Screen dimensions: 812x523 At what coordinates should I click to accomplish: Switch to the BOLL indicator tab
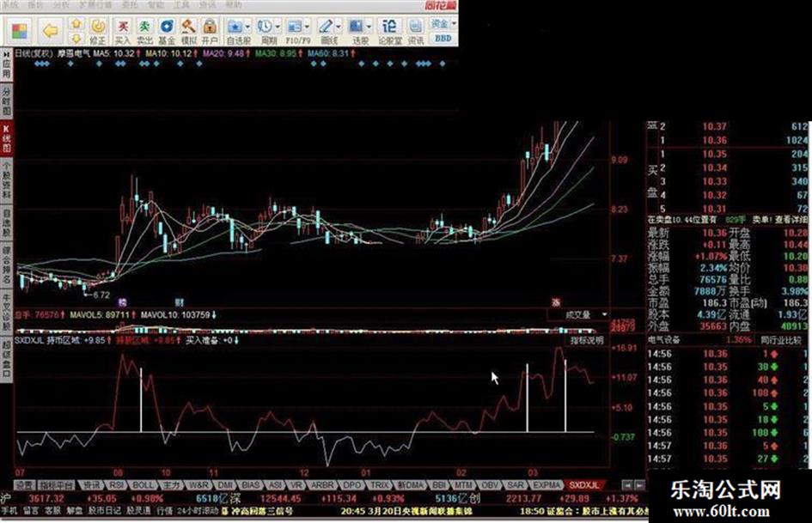coord(143,485)
